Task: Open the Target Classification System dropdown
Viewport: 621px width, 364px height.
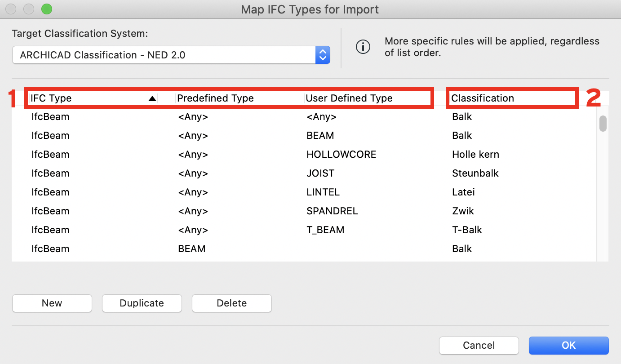Action: click(171, 55)
